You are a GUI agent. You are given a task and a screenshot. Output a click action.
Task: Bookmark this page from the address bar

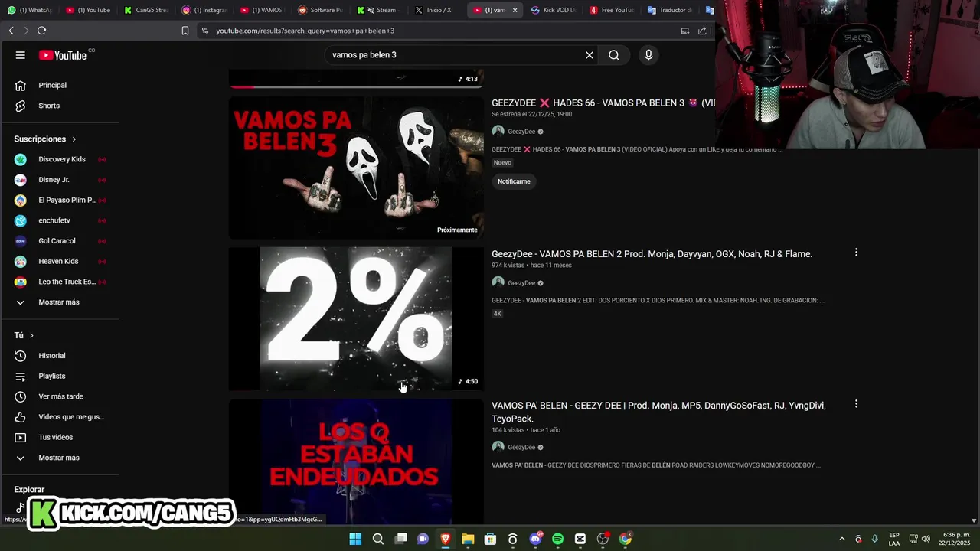pyautogui.click(x=185, y=31)
